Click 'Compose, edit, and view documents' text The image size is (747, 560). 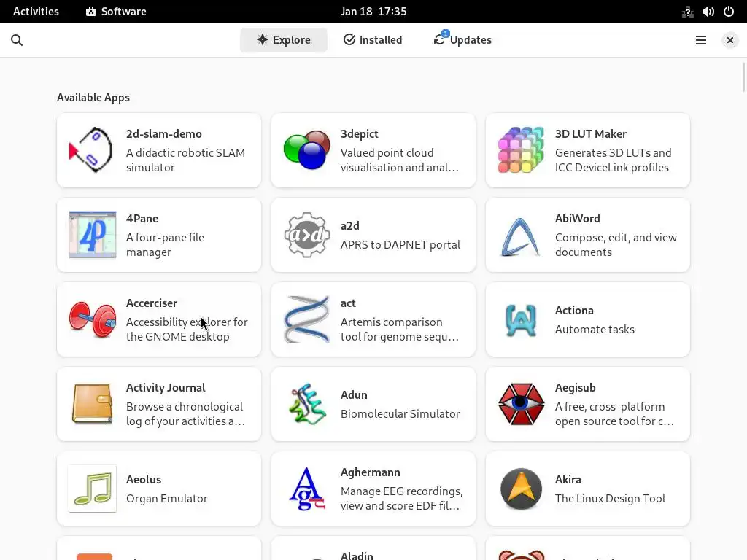pyautogui.click(x=616, y=245)
